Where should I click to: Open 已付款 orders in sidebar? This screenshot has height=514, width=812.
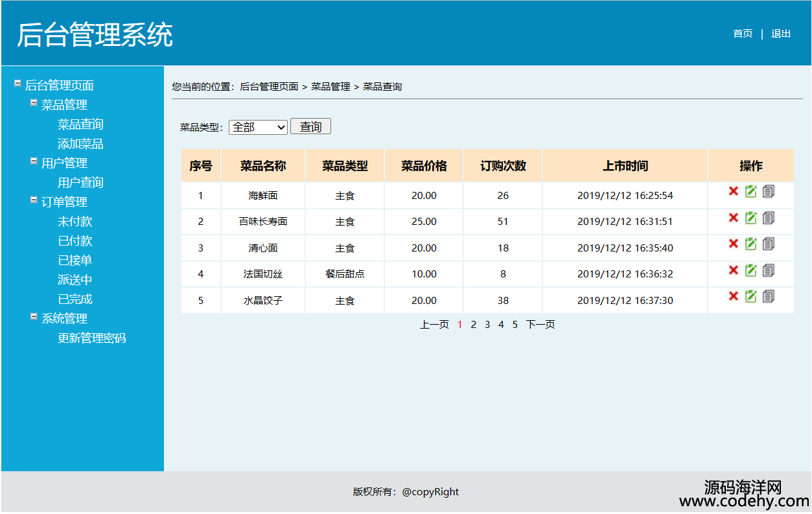coord(75,241)
